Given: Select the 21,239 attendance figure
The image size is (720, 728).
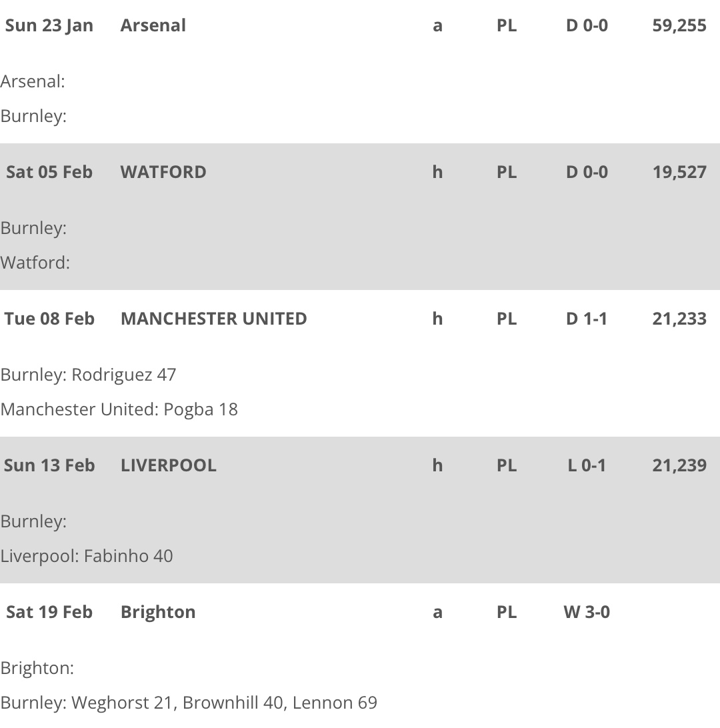Looking at the screenshot, I should click(679, 465).
